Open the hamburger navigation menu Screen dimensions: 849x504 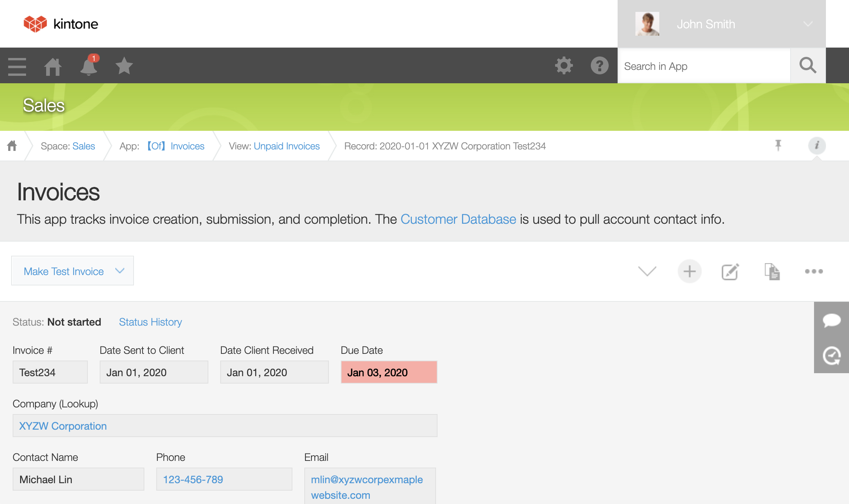17,67
